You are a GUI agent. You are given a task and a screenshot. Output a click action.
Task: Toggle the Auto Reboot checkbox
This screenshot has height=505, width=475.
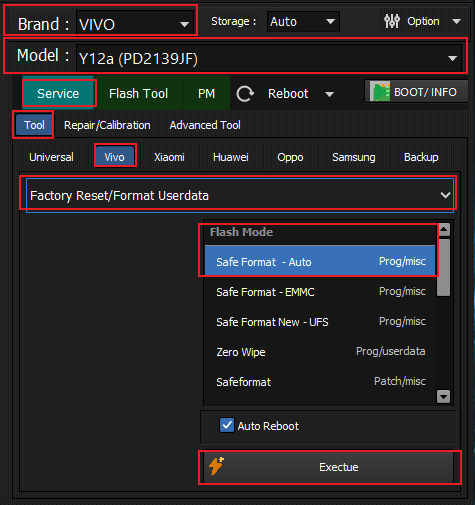(x=227, y=425)
